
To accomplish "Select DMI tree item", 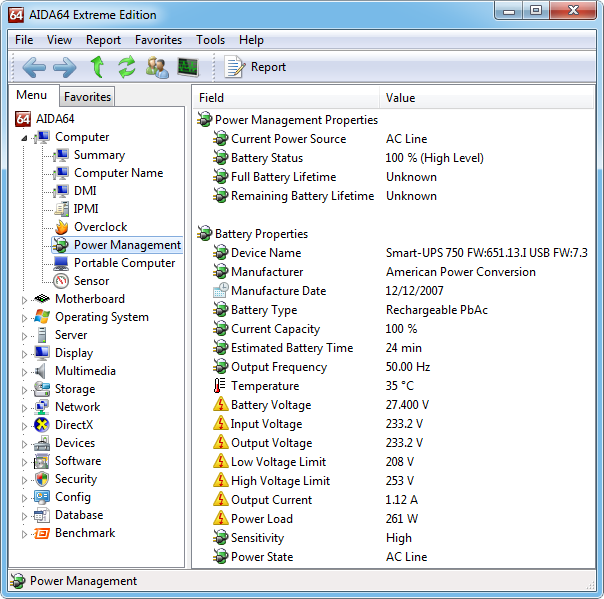I will (85, 191).
